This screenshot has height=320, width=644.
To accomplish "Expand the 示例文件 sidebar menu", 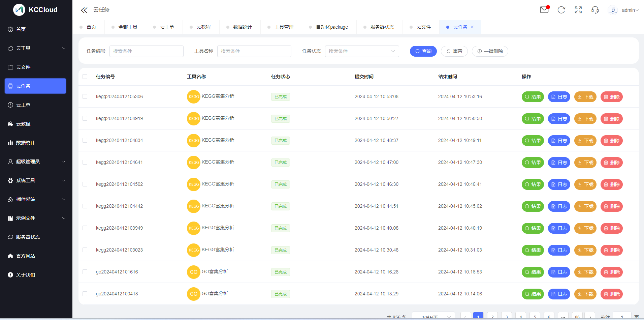I will pos(35,218).
